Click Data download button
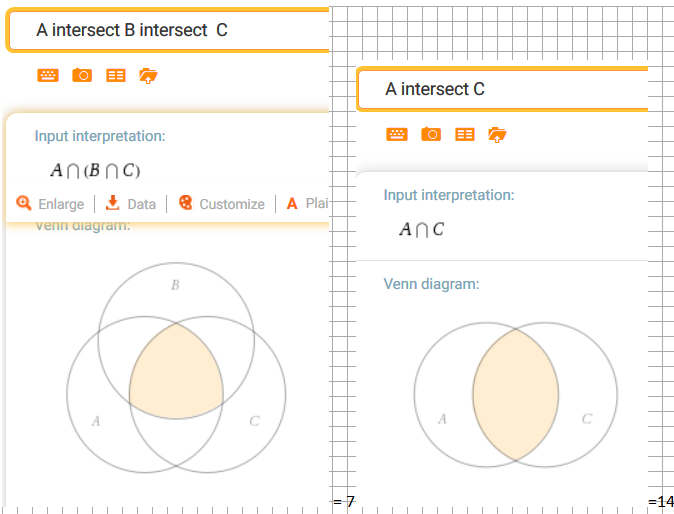Screen dimensions: 674x514 click(131, 204)
